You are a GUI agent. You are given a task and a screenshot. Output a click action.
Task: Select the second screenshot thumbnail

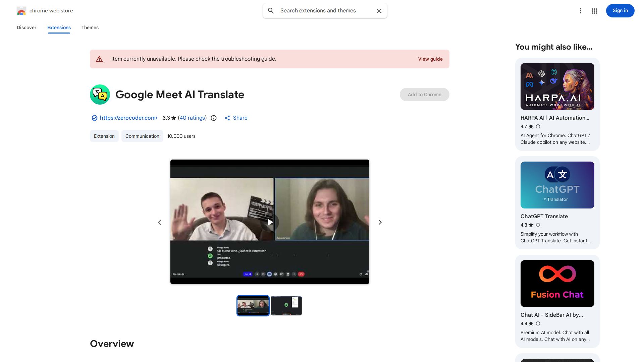click(x=286, y=305)
